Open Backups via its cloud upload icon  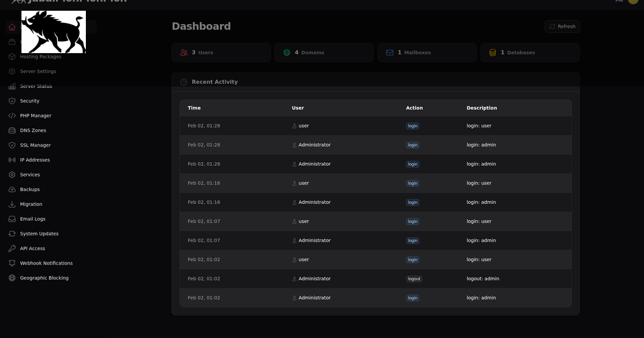point(12,189)
